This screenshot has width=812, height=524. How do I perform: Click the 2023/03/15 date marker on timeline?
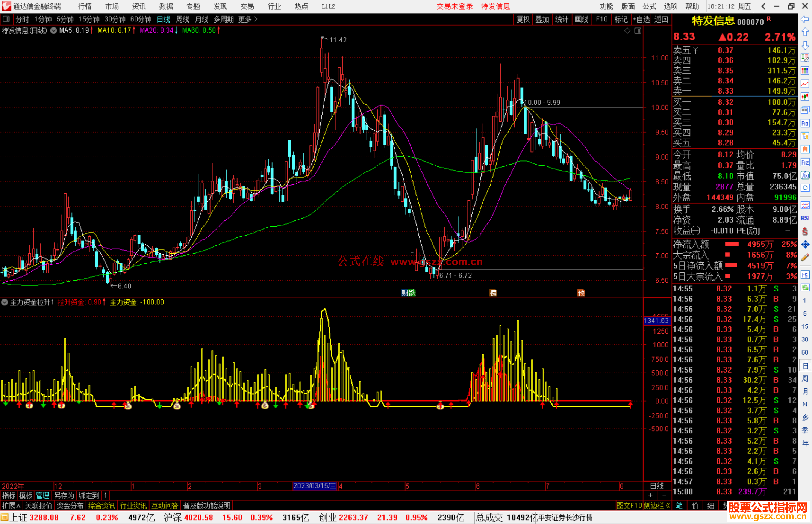(x=315, y=486)
